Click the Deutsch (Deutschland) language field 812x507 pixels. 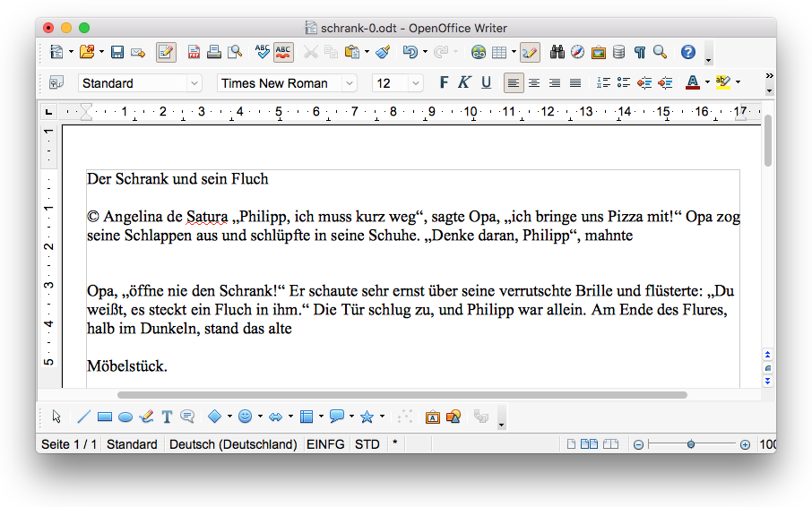(233, 444)
